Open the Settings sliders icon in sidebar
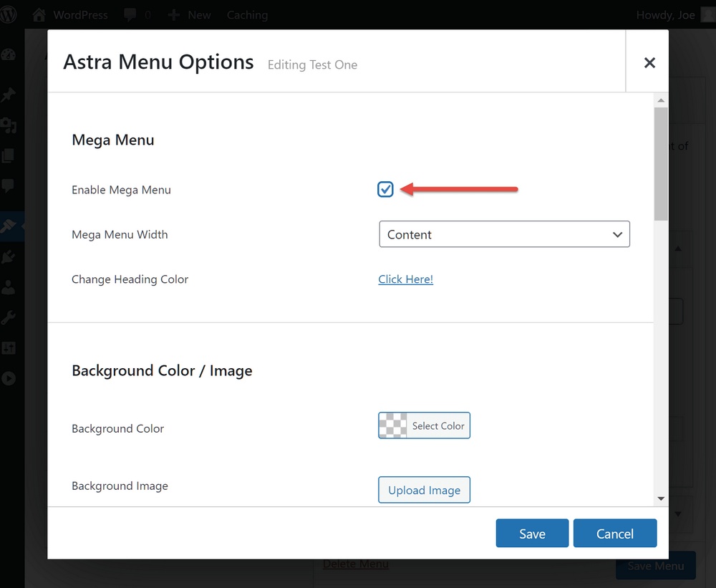 9,348
